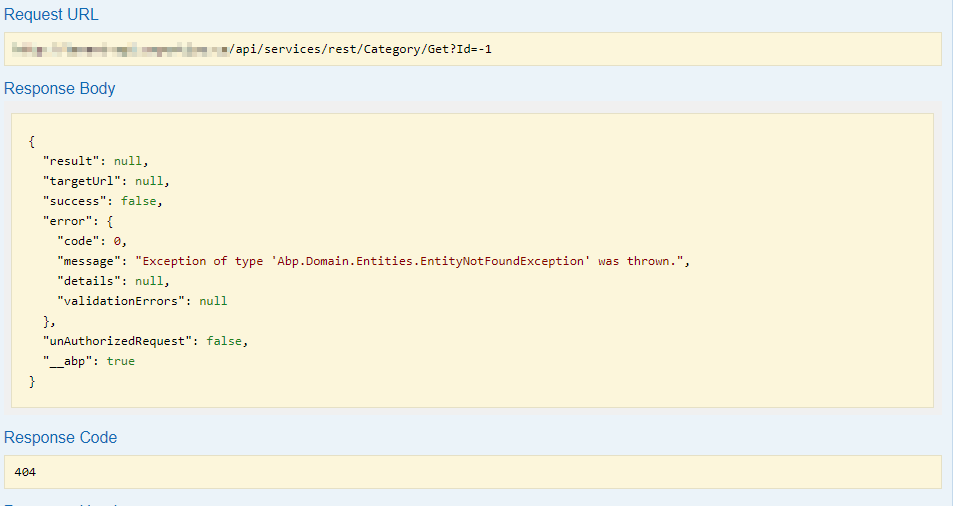953x506 pixels.
Task: Click the "success": false line
Action: [103, 201]
